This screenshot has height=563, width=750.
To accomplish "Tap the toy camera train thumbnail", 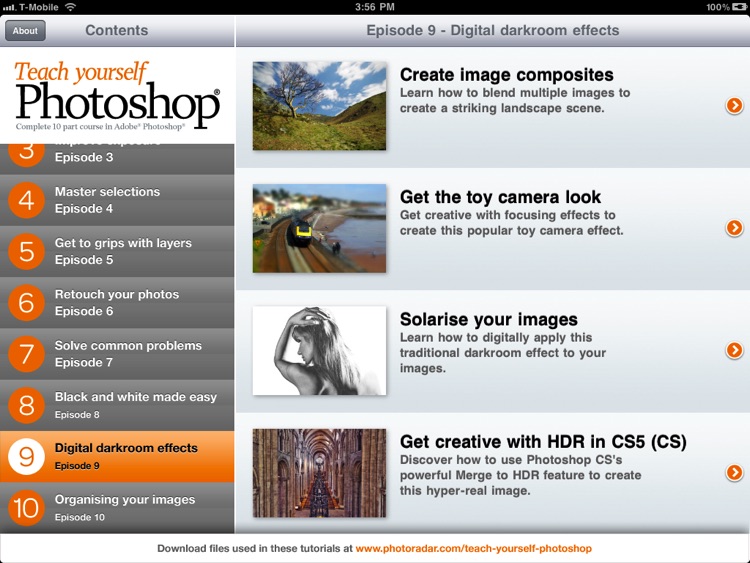I will pyautogui.click(x=320, y=228).
